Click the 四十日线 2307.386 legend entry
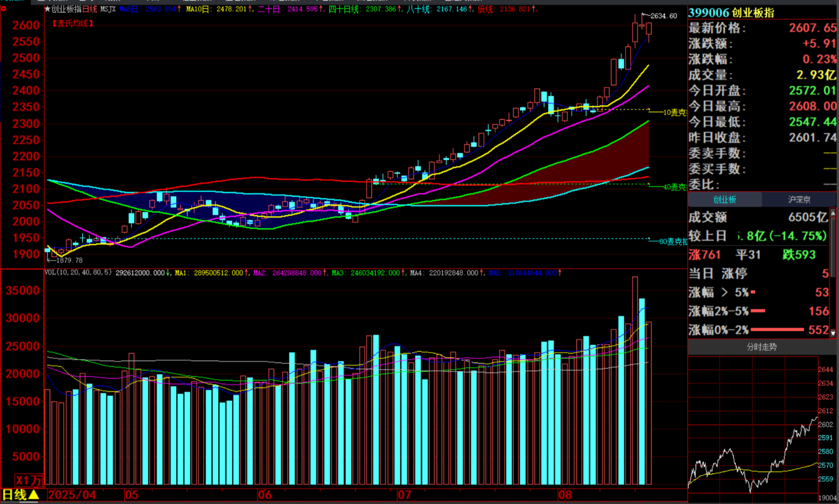Viewport: 839px width, 504px height. [x=365, y=9]
